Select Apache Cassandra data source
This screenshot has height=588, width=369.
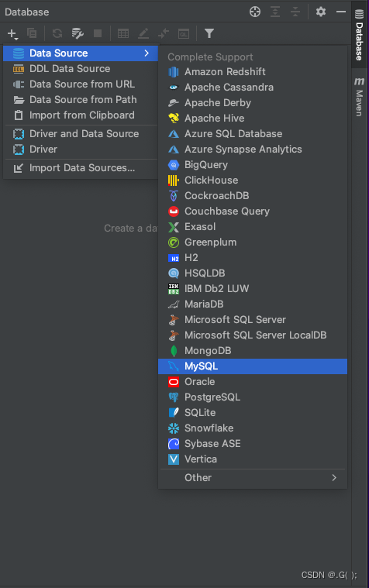point(253,87)
